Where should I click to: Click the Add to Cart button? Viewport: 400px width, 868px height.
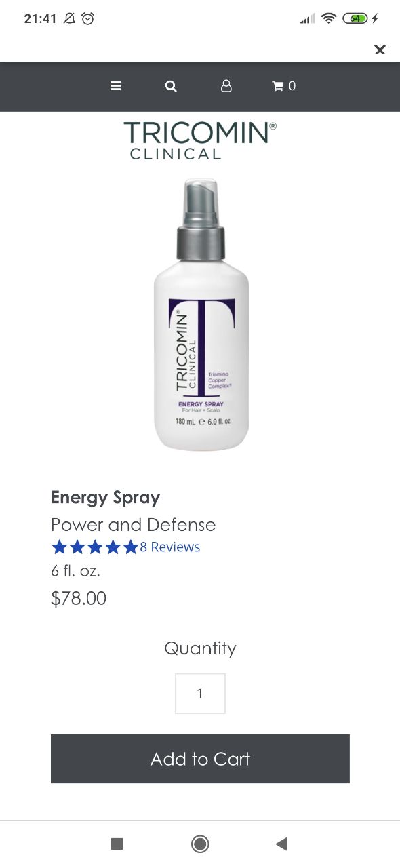200,759
